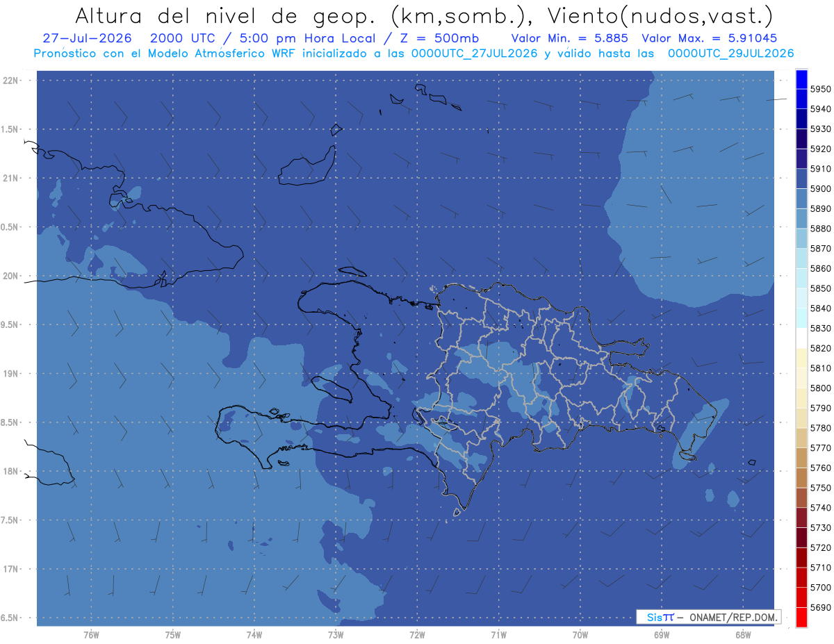
Task: Click the 6.5N latitude axis label
Action: pyautogui.click(x=10, y=618)
